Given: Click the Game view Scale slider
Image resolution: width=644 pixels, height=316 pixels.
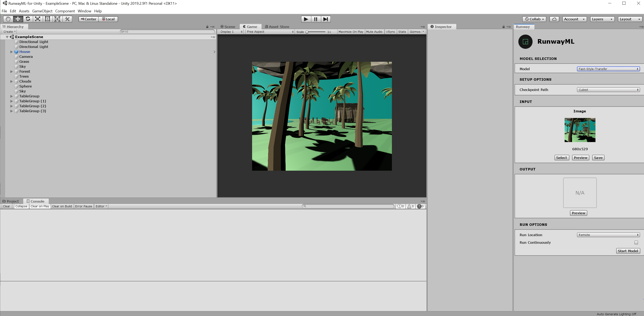Looking at the screenshot, I should pyautogui.click(x=315, y=32).
